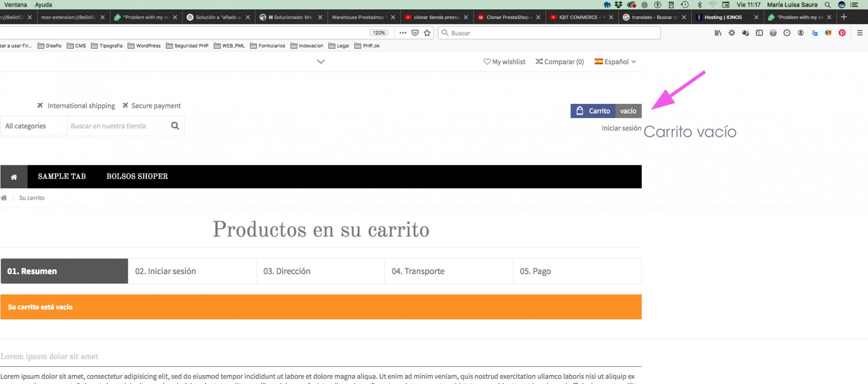
Task: Open BOLSOS SHOPER navigation item
Action: (137, 177)
